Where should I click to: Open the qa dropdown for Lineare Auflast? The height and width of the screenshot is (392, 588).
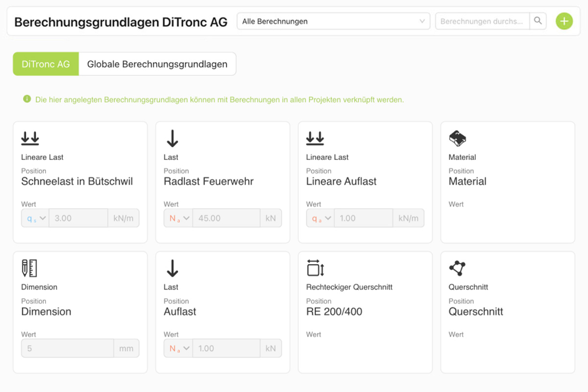click(x=320, y=219)
